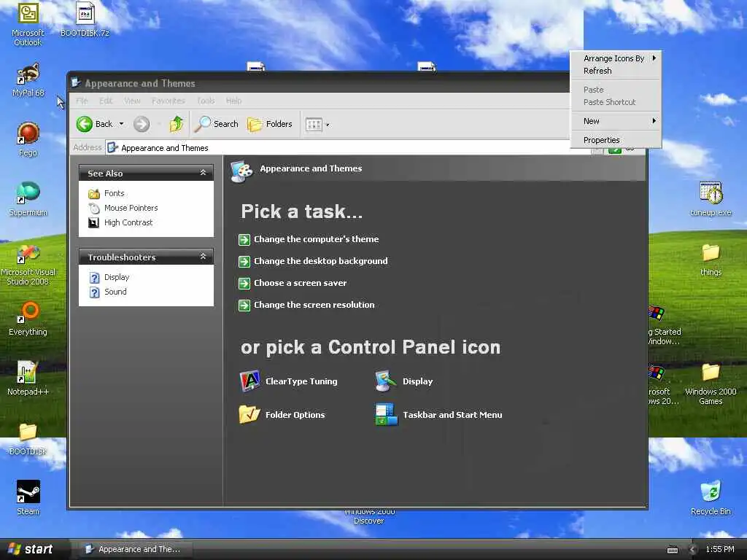This screenshot has height=560, width=747.
Task: Open High Contrast in See Also
Action: (x=120, y=222)
